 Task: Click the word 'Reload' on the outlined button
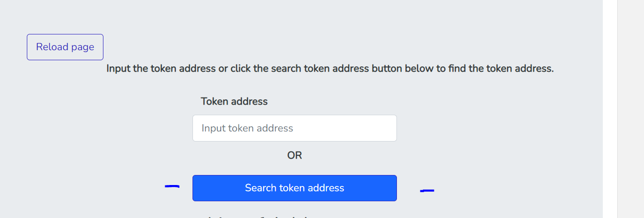point(50,47)
